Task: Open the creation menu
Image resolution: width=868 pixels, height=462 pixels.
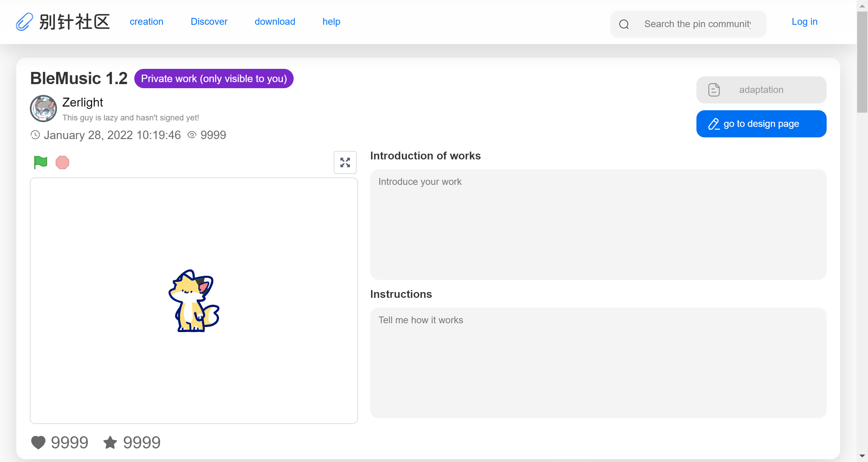Action: [146, 22]
